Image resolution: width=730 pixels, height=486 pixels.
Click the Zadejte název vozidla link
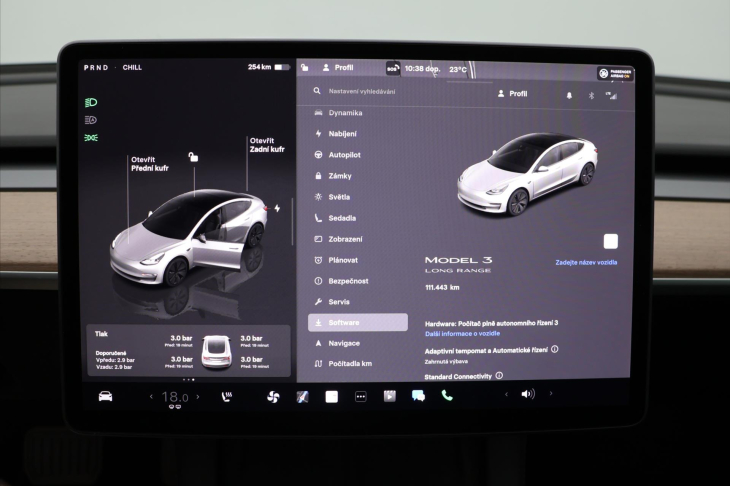pyautogui.click(x=586, y=262)
